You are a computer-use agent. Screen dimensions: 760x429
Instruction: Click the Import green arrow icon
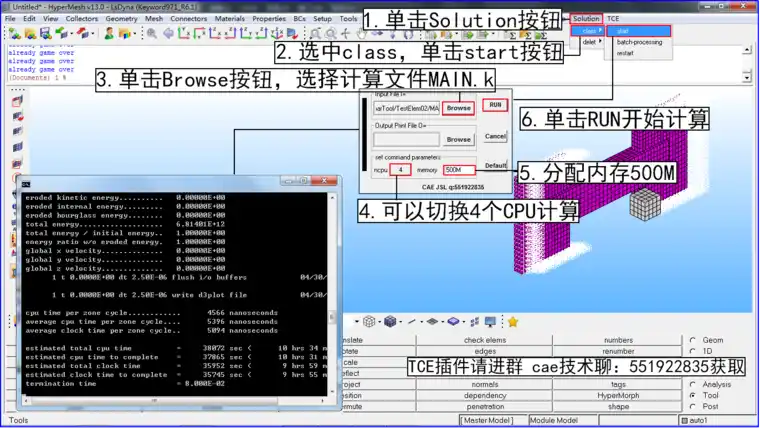point(61,33)
